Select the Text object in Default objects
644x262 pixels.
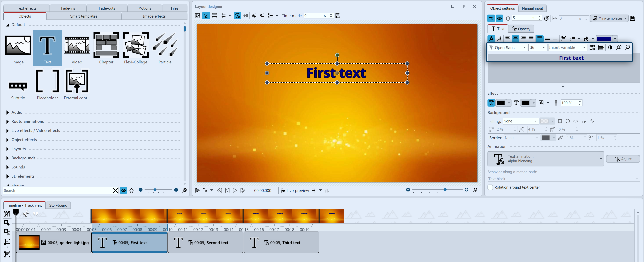[47, 48]
